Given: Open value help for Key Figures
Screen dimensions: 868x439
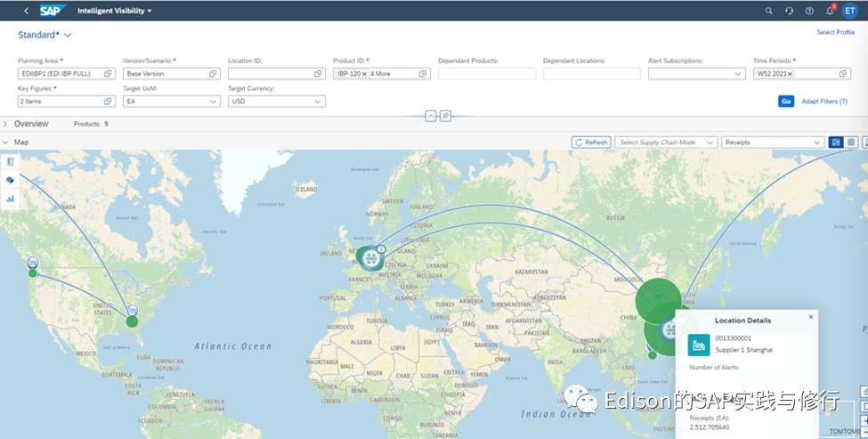Looking at the screenshot, I should tap(108, 102).
